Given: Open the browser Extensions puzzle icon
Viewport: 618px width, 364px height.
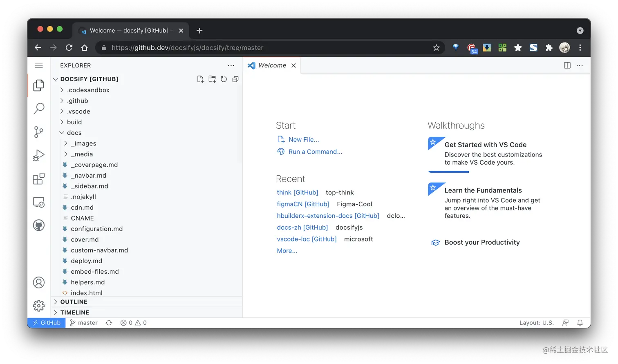Looking at the screenshot, I should point(549,48).
